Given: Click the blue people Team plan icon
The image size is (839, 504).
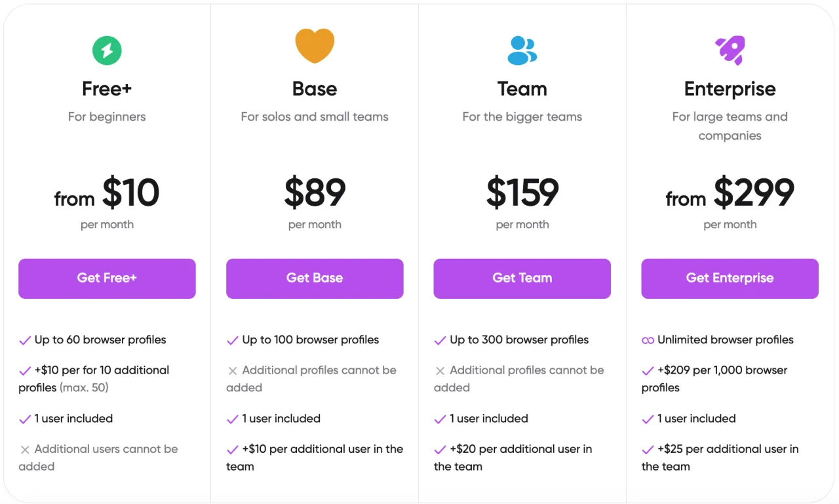Looking at the screenshot, I should point(522,50).
